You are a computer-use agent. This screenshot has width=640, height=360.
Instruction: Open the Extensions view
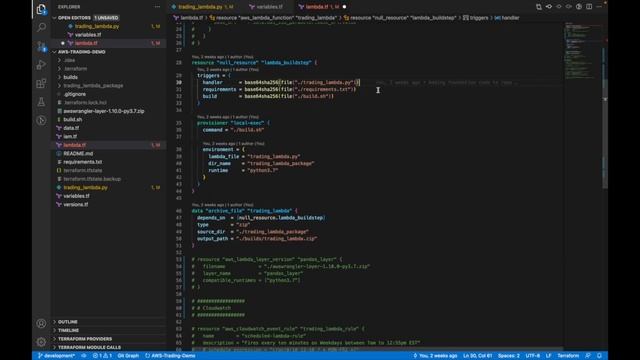pyautogui.click(x=41, y=83)
